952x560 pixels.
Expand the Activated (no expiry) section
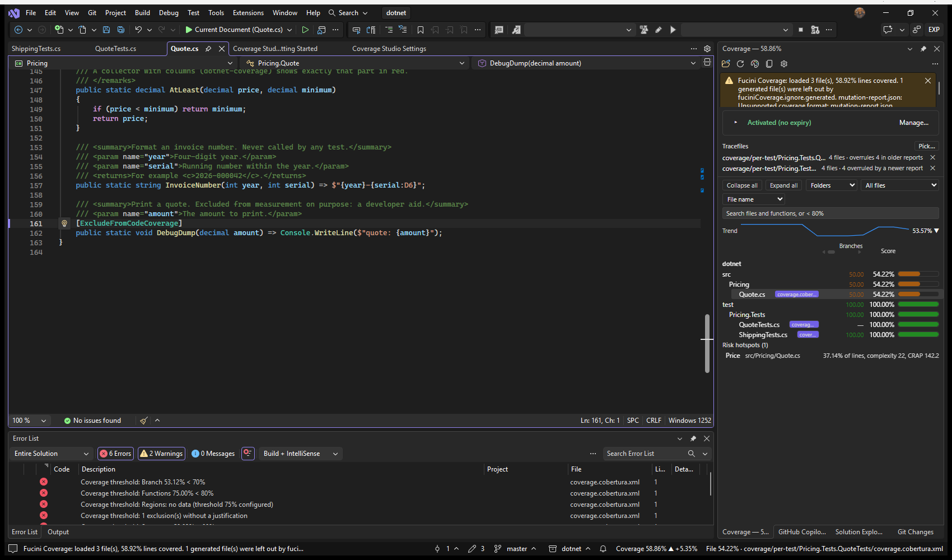pyautogui.click(x=736, y=123)
